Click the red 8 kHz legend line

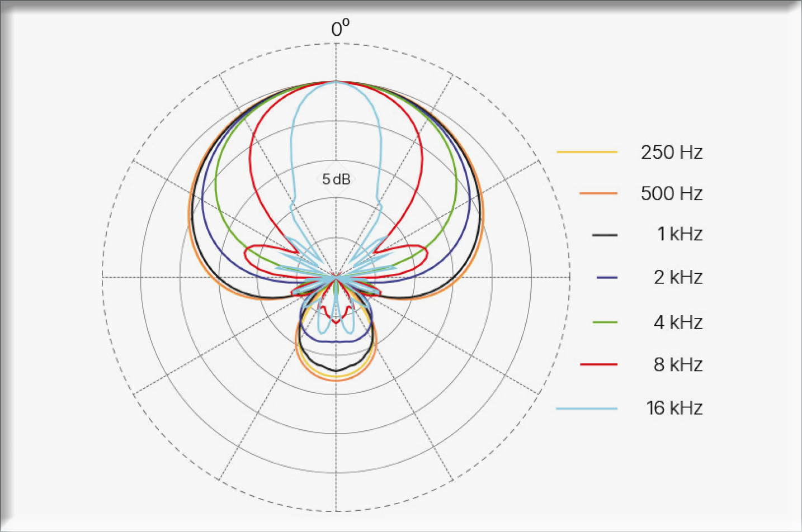(x=598, y=364)
